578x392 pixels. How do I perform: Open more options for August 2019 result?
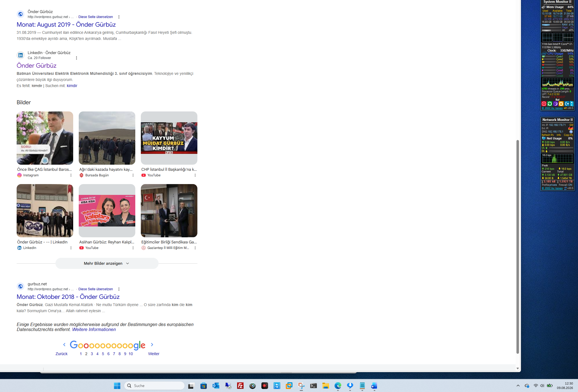tap(119, 17)
